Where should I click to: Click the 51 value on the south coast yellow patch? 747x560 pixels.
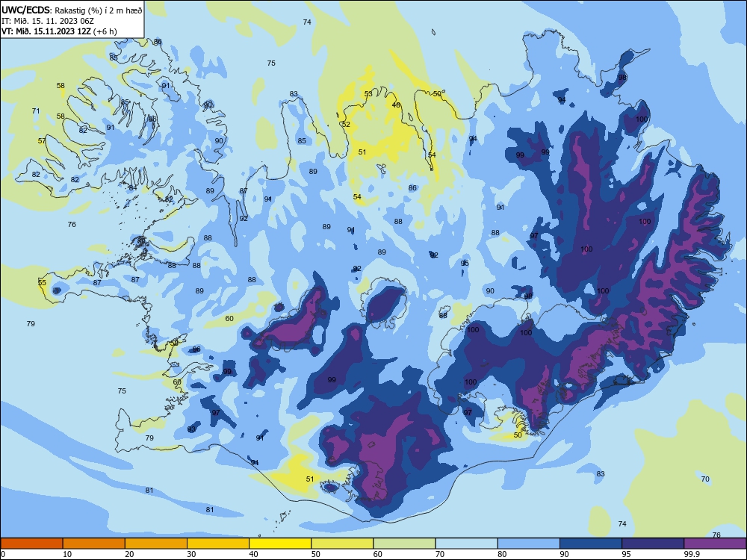click(310, 479)
